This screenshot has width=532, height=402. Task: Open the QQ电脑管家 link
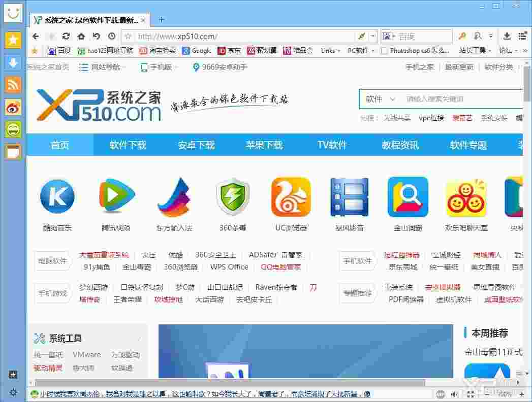(x=280, y=267)
